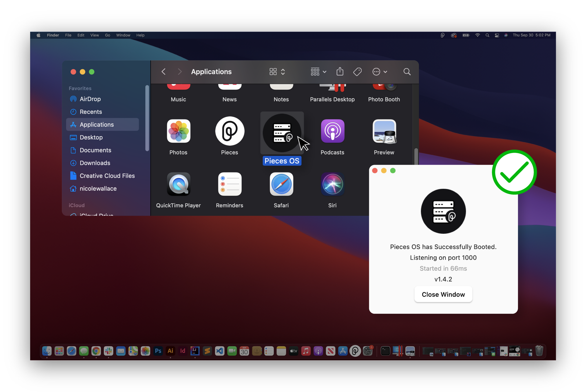This screenshot has width=586, height=392.
Task: Click the tag icon in Finder toolbar
Action: tap(357, 72)
